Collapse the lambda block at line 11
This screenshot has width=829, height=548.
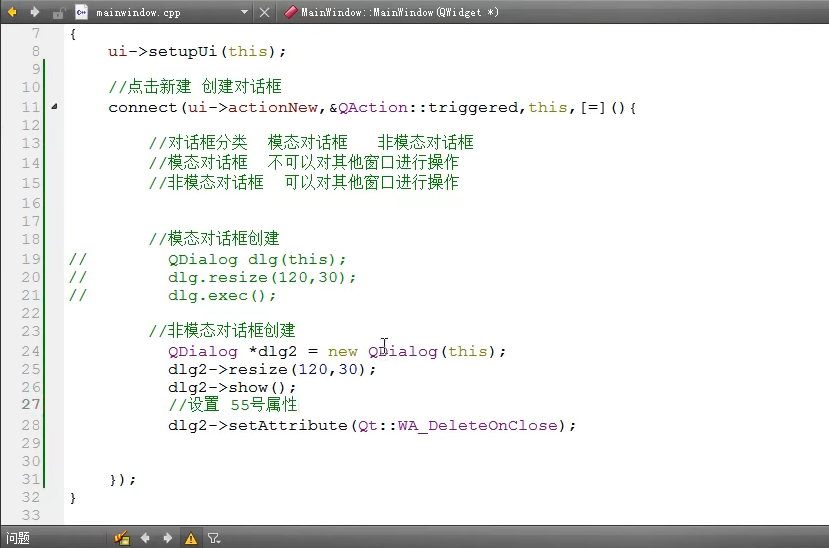coord(54,106)
